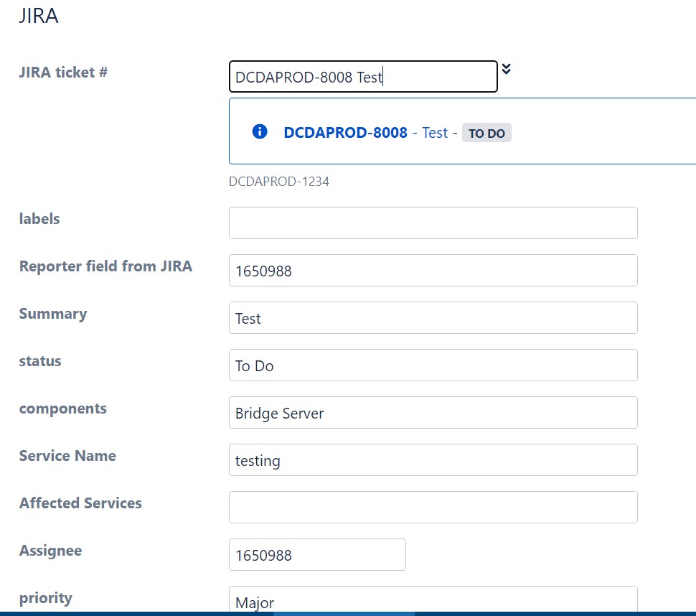Image resolution: width=696 pixels, height=616 pixels.
Task: Expand the JIRA ticket suggestions chevron
Action: coord(507,69)
